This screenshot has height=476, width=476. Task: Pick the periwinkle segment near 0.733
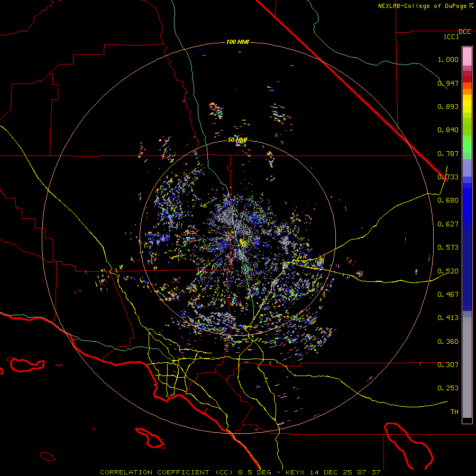[467, 168]
